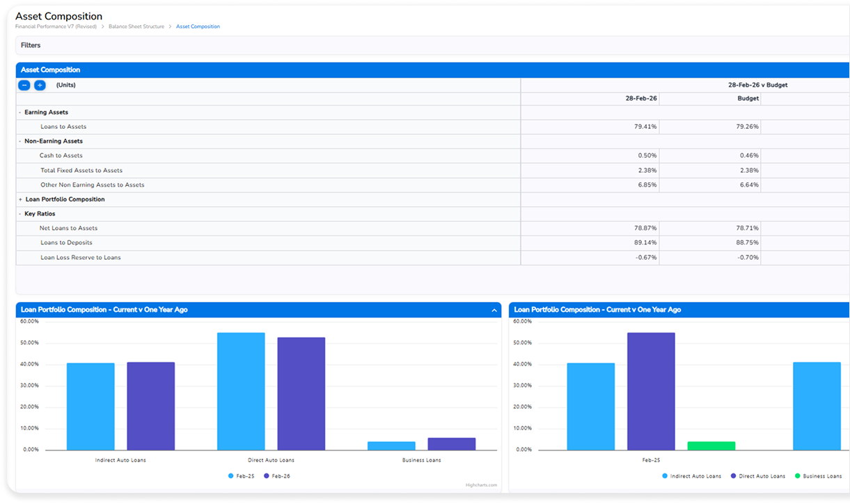Click the 88.75% budget value cell
The width and height of the screenshot is (850, 504).
tap(710, 243)
